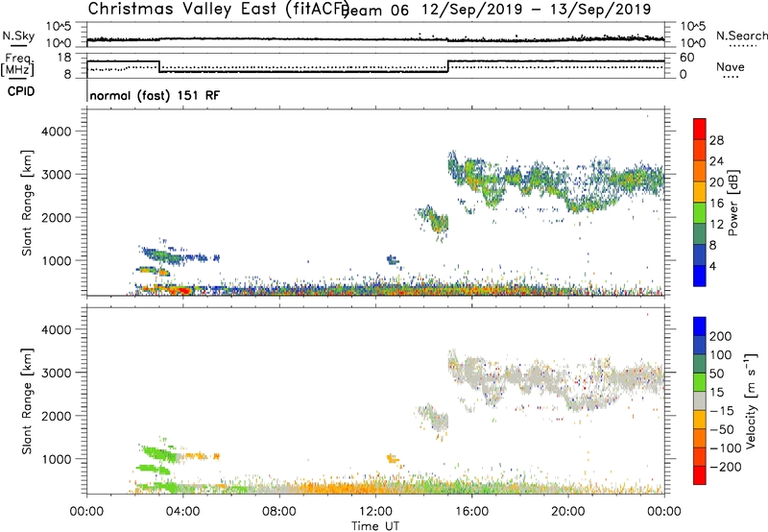This screenshot has width=768, height=532.
Task: Click the '16:00' time tick label
Action: [471, 512]
